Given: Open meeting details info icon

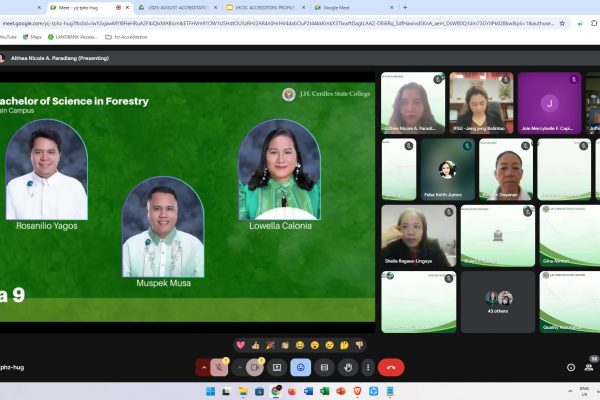Looking at the screenshot, I should tap(571, 367).
